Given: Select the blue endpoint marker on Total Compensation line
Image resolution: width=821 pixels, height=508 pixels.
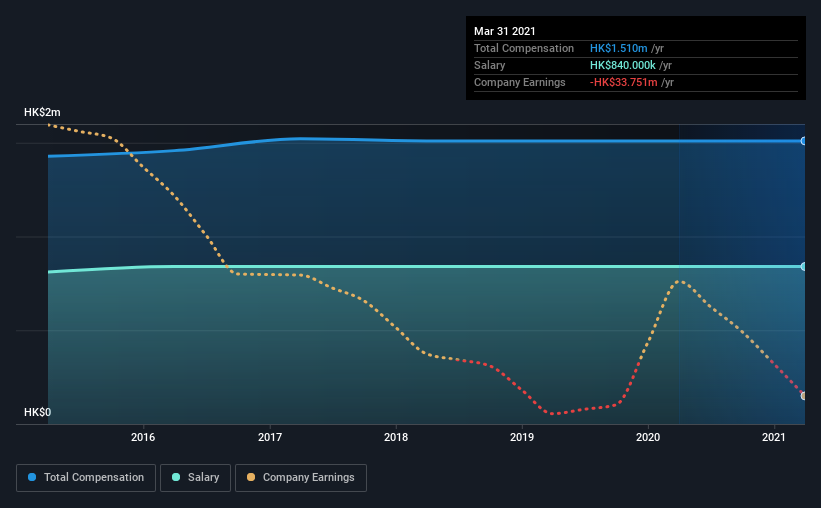Looking at the screenshot, I should pos(803,141).
